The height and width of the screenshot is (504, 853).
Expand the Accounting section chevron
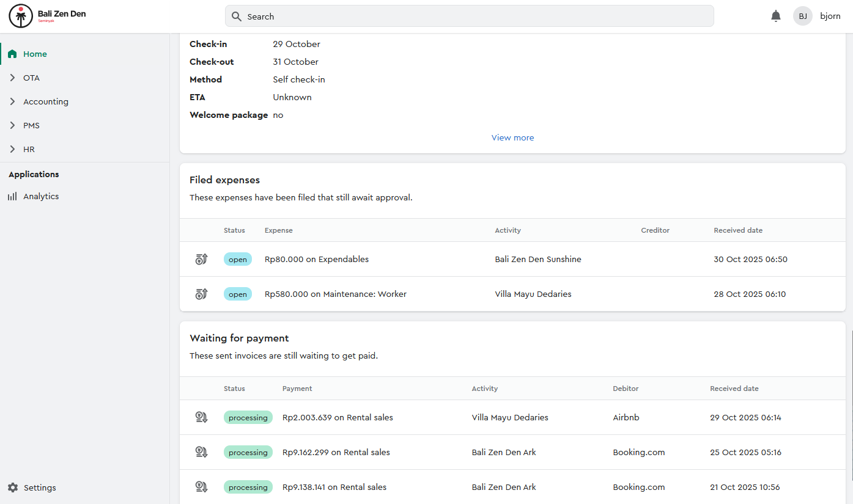[12, 101]
